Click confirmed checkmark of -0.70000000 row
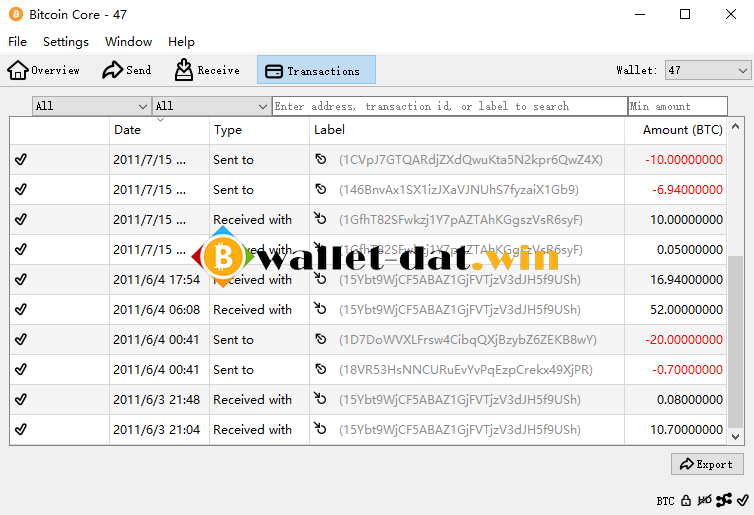Image resolution: width=754 pixels, height=515 pixels. click(21, 369)
